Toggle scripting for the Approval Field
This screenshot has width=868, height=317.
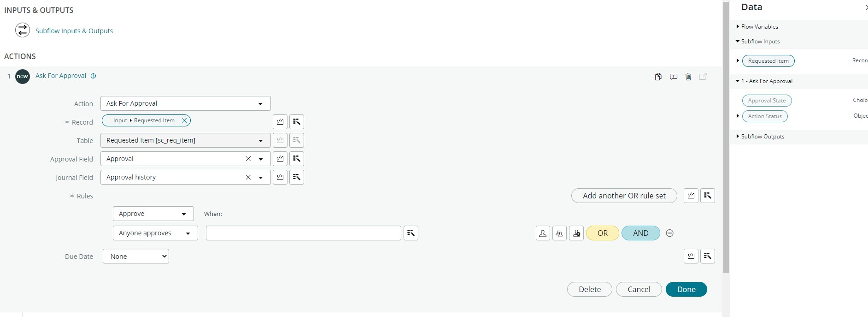pos(280,159)
